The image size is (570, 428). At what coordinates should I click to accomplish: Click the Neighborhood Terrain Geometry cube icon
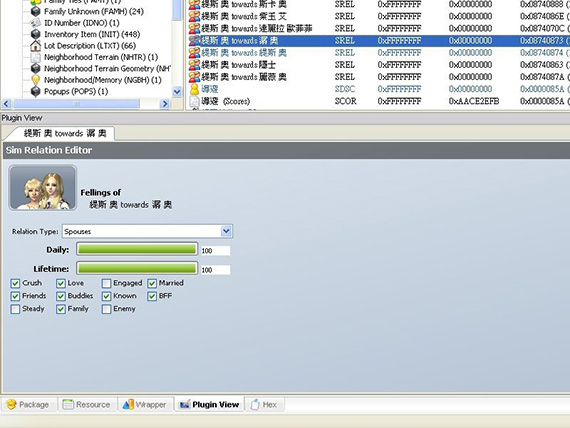(x=35, y=68)
